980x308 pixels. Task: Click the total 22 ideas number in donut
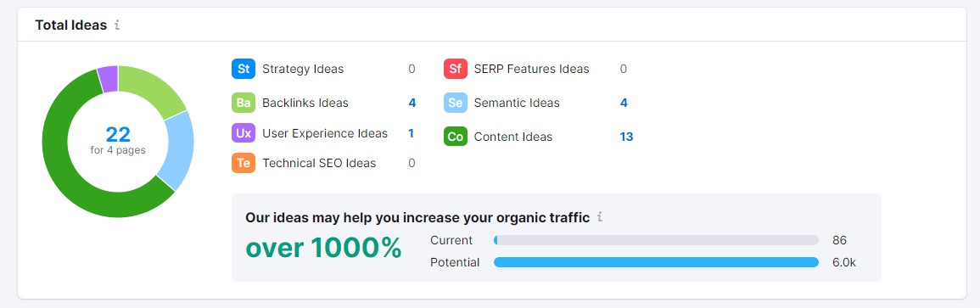(118, 134)
